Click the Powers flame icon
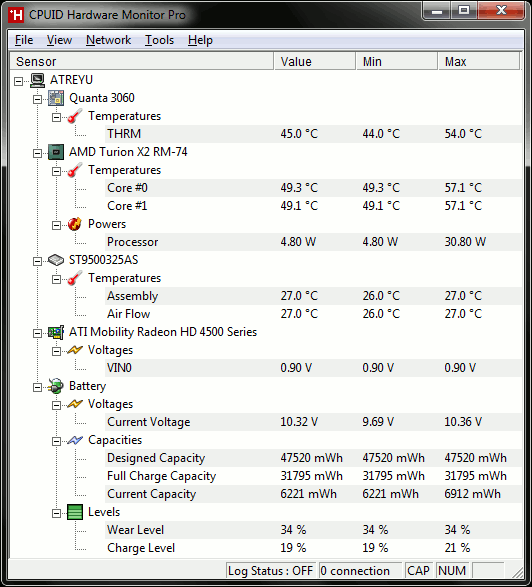The image size is (532, 587). [75, 224]
